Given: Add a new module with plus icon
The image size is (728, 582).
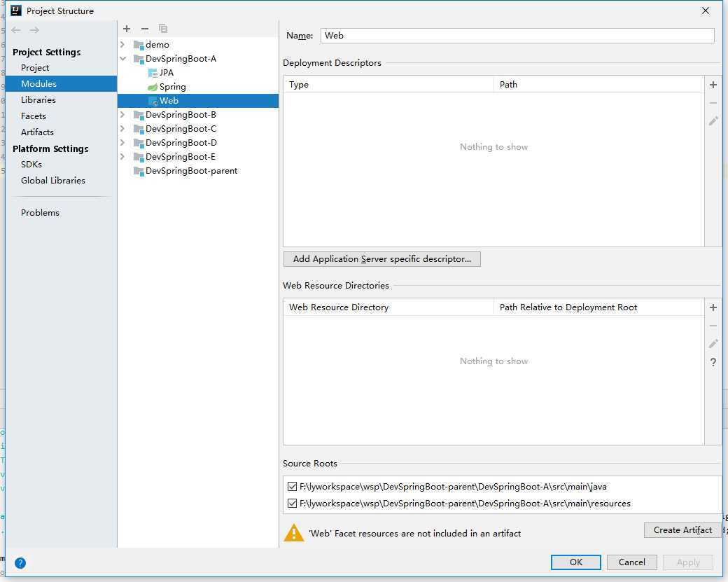Looking at the screenshot, I should (x=127, y=29).
